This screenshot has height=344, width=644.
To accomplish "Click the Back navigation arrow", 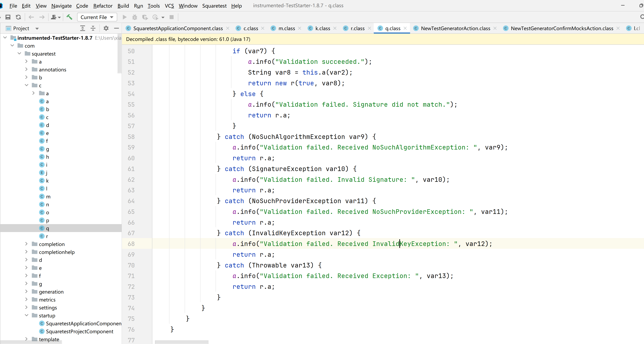I will [x=31, y=17].
